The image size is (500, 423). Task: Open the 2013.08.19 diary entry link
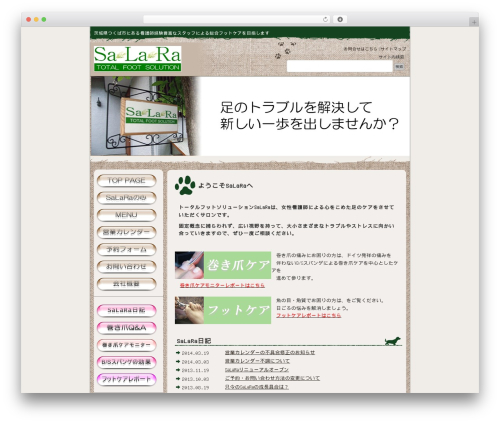(257, 387)
